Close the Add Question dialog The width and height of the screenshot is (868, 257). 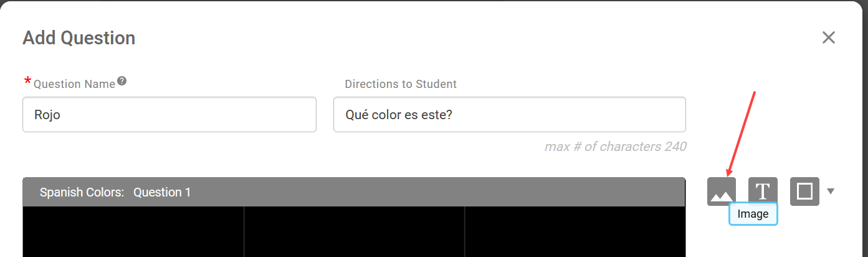[x=828, y=37]
